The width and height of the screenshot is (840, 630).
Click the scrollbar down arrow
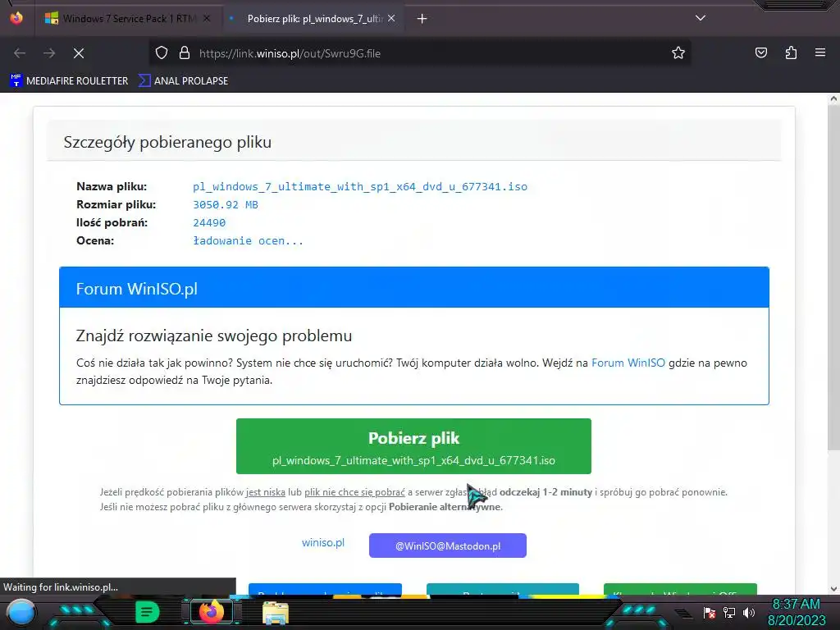pos(833,589)
